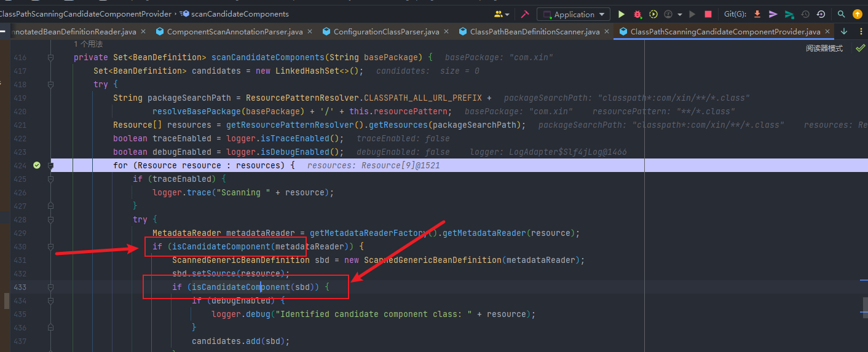Screen dimensions: 868x352
Task: Close the ClassPathScanningCandidateComponentProvider.java tab
Action: pos(827,31)
